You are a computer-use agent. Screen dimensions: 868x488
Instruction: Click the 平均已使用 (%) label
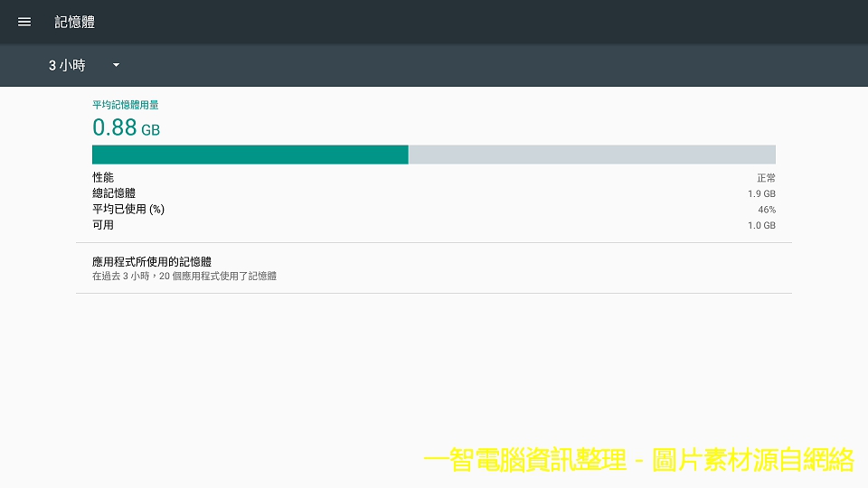pyautogui.click(x=128, y=209)
